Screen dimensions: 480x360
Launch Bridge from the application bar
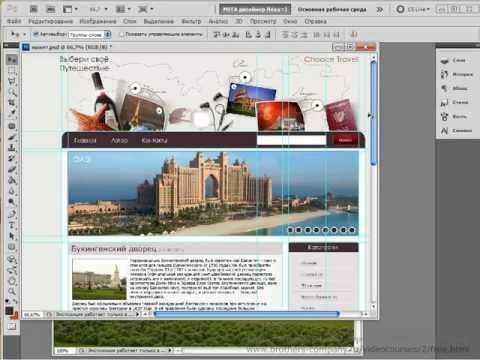click(33, 9)
